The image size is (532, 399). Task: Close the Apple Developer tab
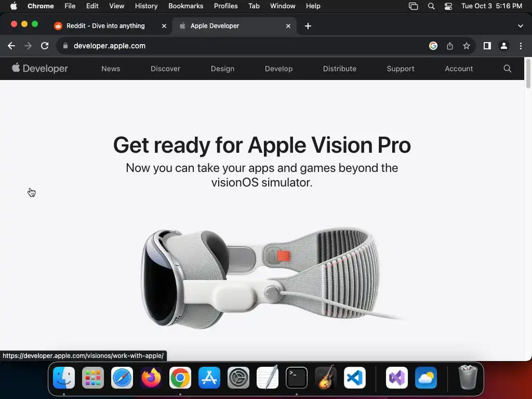tap(288, 26)
